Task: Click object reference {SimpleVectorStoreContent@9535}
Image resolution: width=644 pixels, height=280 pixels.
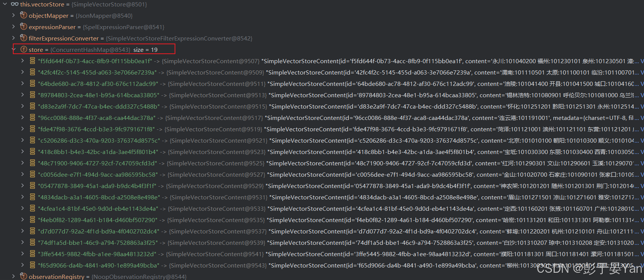Action: point(216,220)
